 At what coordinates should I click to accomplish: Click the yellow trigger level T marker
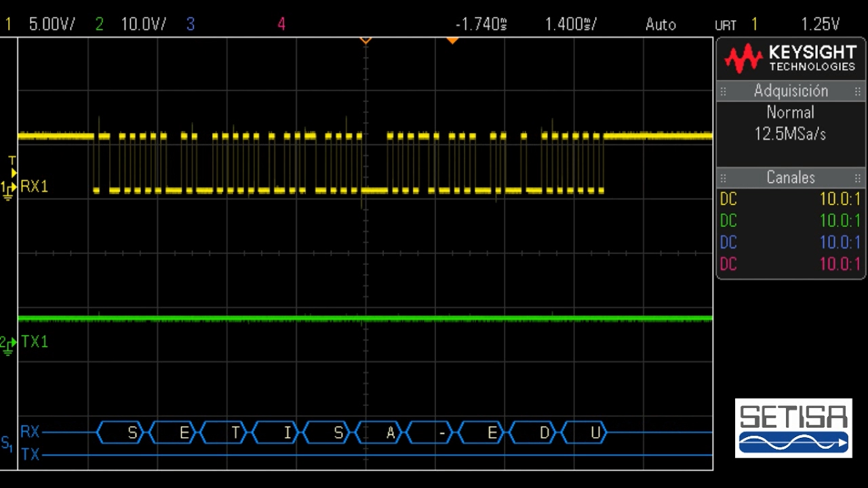click(x=12, y=167)
